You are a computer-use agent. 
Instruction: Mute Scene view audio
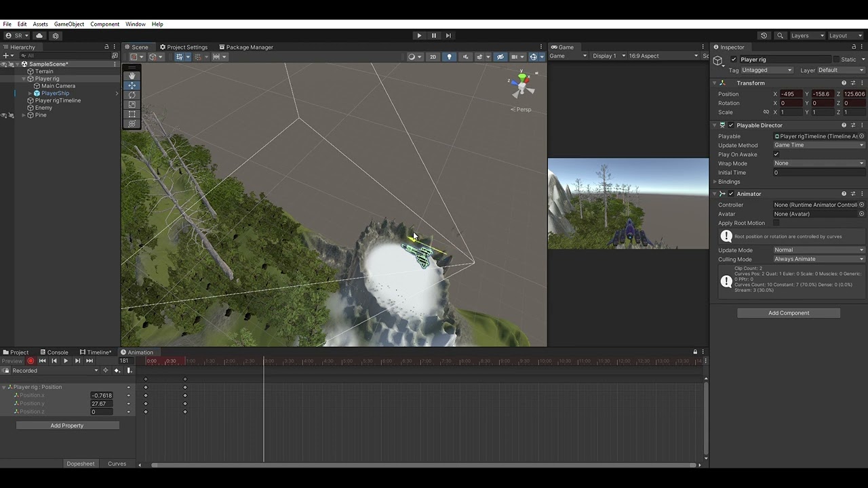tap(466, 56)
